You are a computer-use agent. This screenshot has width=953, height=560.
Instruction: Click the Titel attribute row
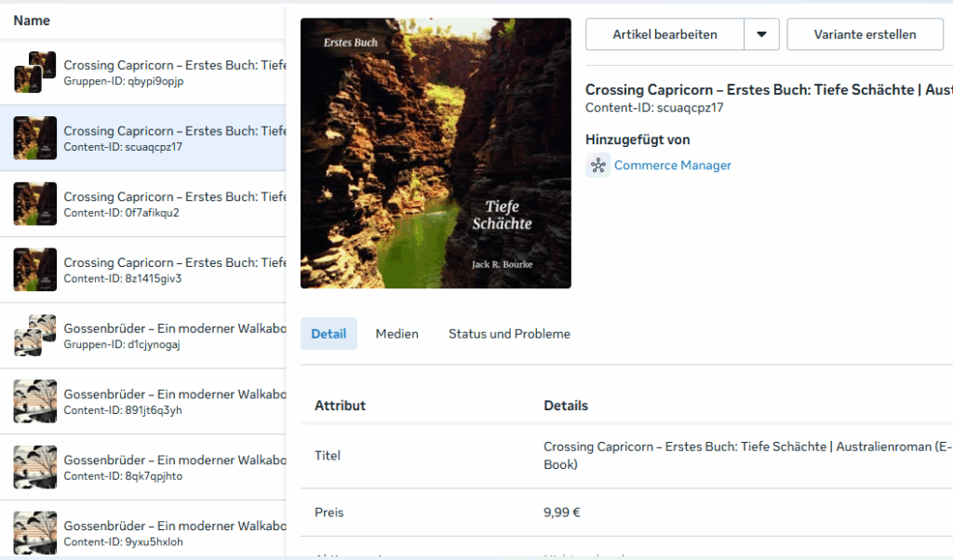626,456
